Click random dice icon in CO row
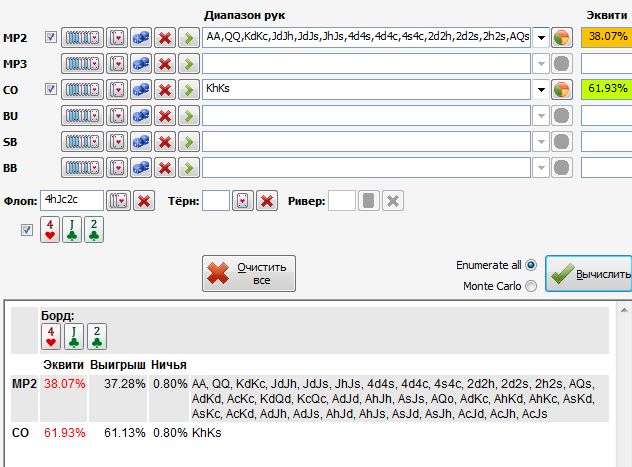The width and height of the screenshot is (632, 467). pyautogui.click(x=141, y=90)
